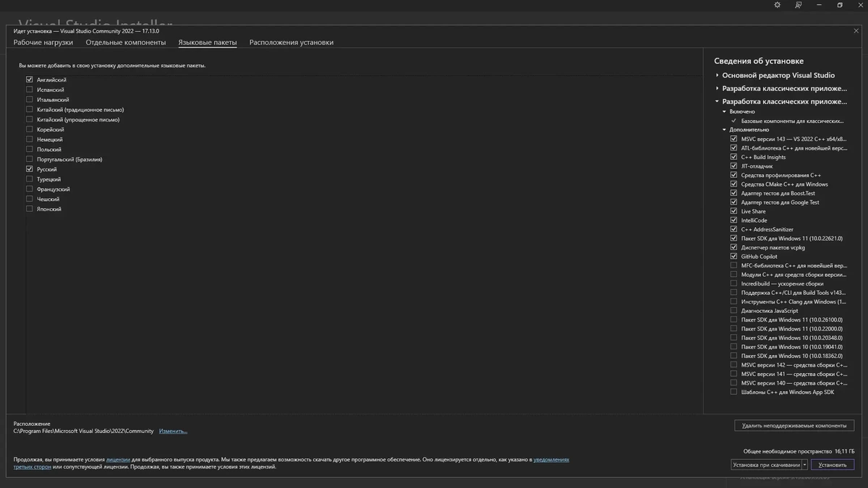Switch to the Рабочие нагрузки tab

pyautogui.click(x=43, y=43)
